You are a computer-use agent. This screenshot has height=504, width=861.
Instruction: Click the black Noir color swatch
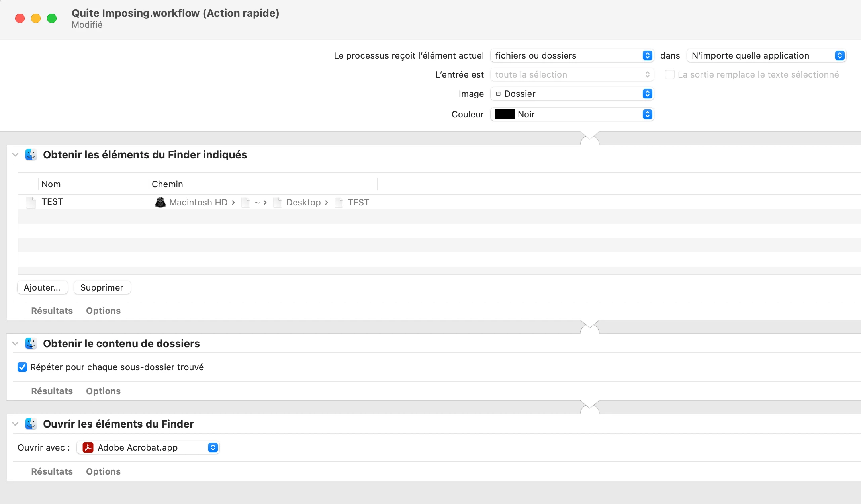505,114
